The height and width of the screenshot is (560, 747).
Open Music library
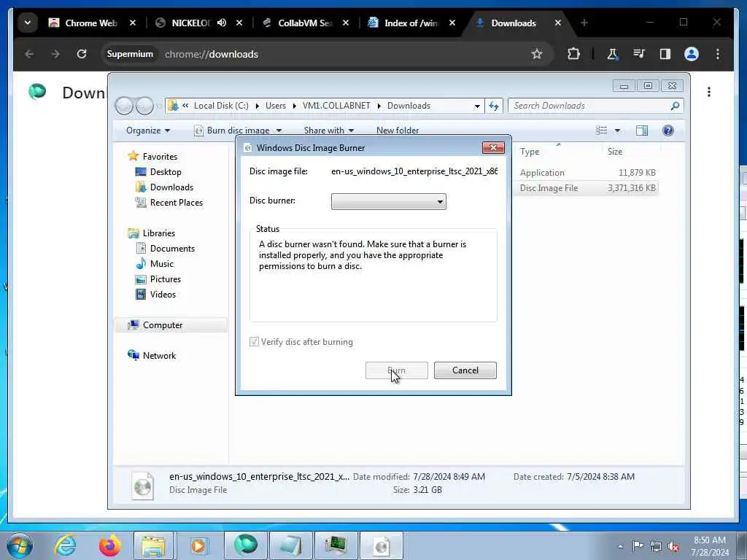(x=161, y=264)
